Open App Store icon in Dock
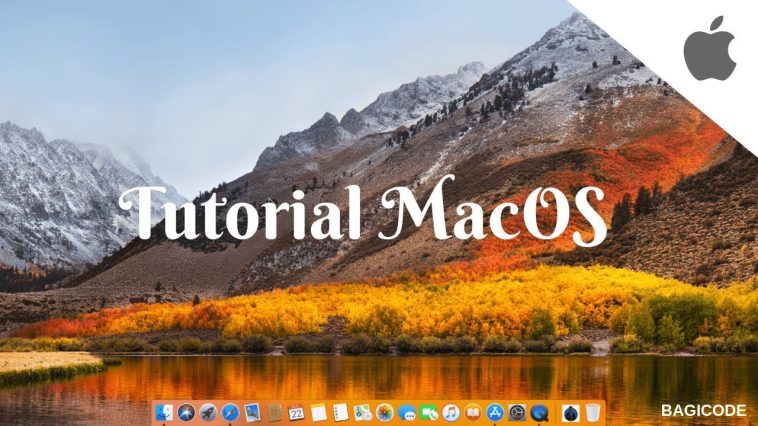This screenshot has height=426, width=758. (x=495, y=413)
